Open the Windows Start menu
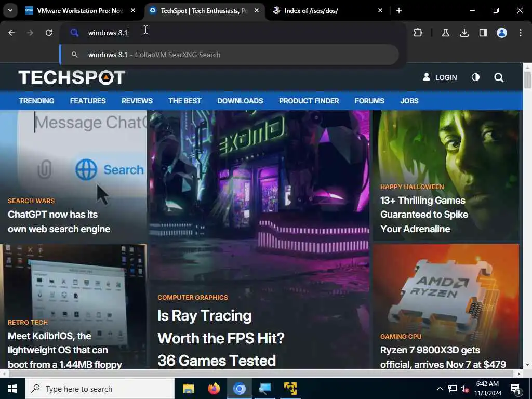 pyautogui.click(x=12, y=389)
